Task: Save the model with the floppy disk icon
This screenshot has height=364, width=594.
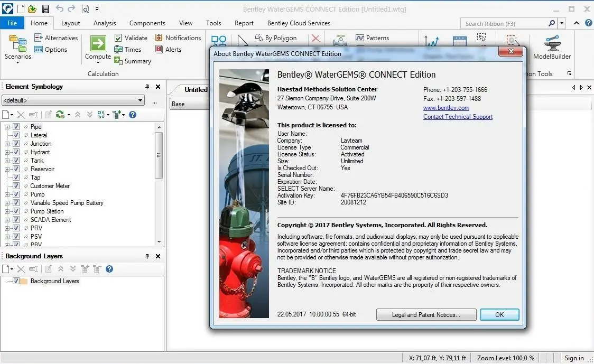Action: tap(45, 8)
